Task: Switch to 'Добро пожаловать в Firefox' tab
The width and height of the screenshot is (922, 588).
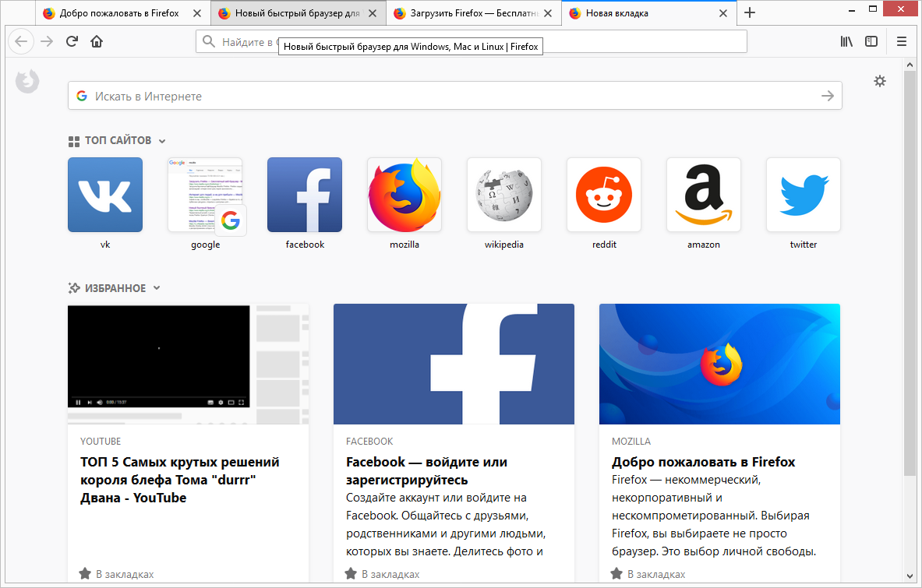Action: (x=123, y=13)
